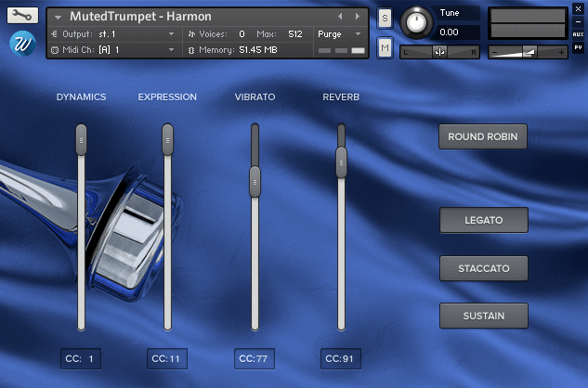Click the Tune value 0.00
588x388 pixels.
[449, 32]
